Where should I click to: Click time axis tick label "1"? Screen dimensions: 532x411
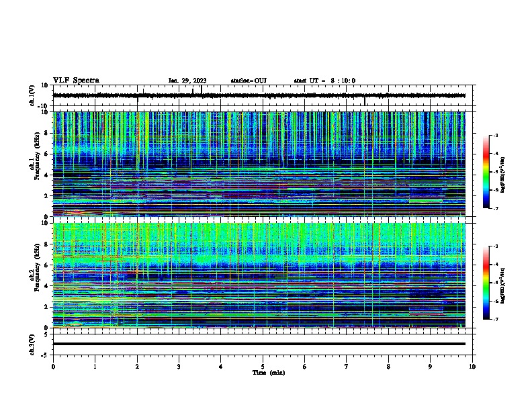click(95, 367)
